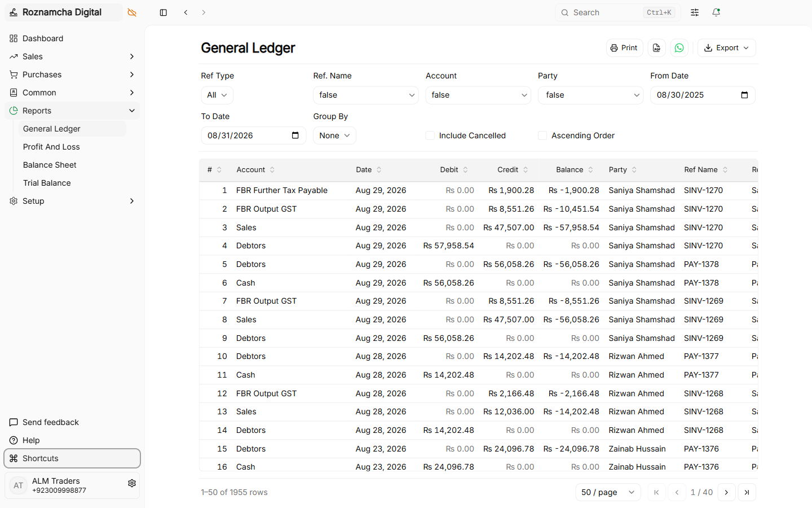Open the notifications bell icon
This screenshot has height=508, width=812.
coord(716,12)
